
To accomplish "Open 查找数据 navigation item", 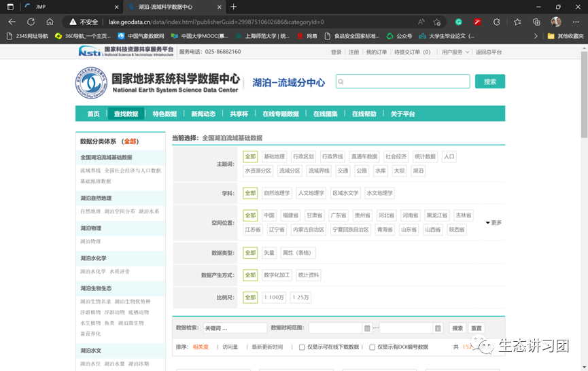I will click(x=126, y=114).
